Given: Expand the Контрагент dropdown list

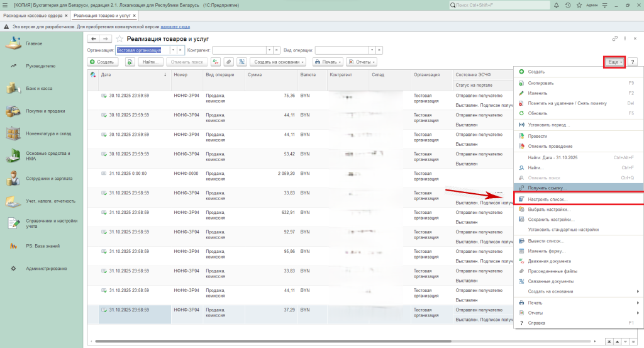Looking at the screenshot, I should (x=269, y=50).
